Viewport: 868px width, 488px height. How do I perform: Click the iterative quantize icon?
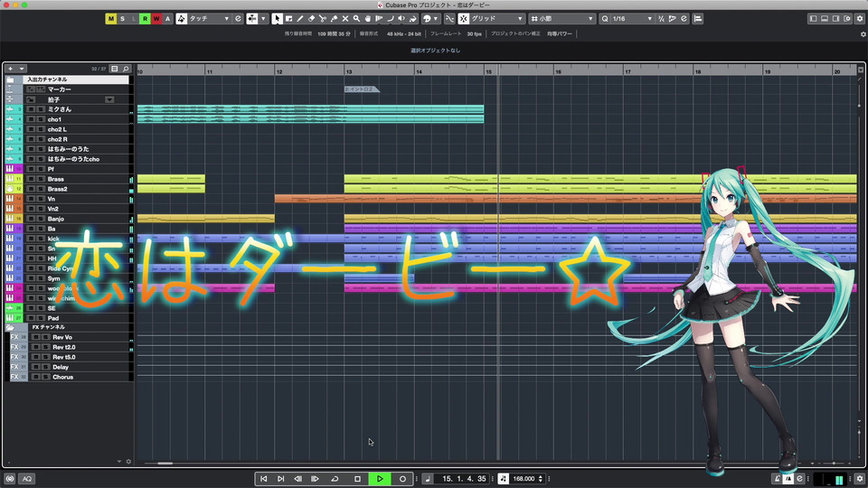click(661, 19)
